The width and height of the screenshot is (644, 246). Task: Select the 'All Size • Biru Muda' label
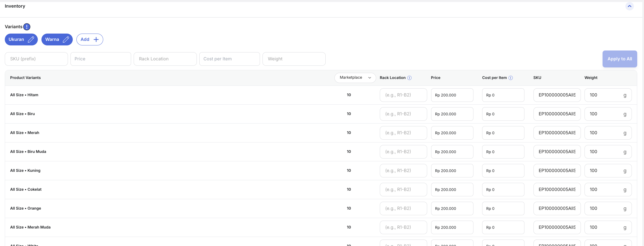28,152
